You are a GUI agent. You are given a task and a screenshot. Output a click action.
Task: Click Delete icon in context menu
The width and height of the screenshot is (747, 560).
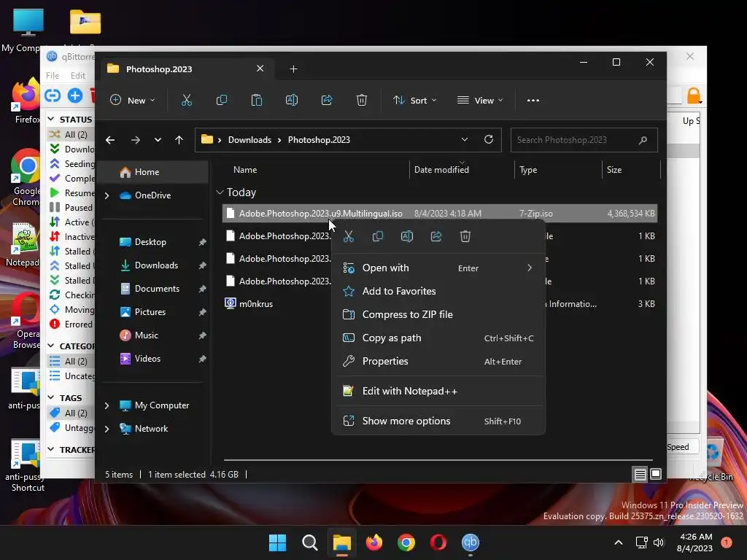click(x=465, y=236)
